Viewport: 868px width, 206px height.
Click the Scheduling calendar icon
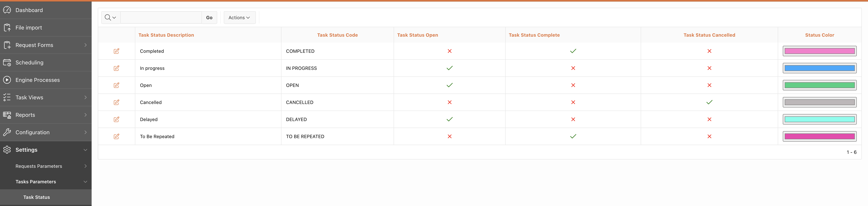pos(7,63)
